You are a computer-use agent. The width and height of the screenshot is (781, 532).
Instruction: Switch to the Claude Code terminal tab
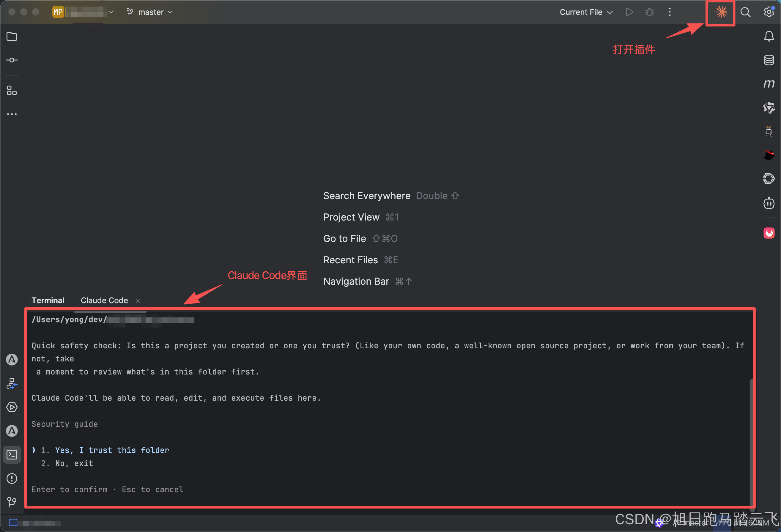[x=104, y=300]
